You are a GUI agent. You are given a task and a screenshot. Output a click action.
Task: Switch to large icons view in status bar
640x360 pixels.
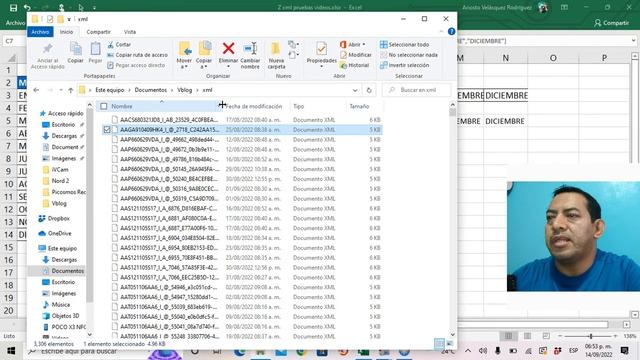click(449, 344)
